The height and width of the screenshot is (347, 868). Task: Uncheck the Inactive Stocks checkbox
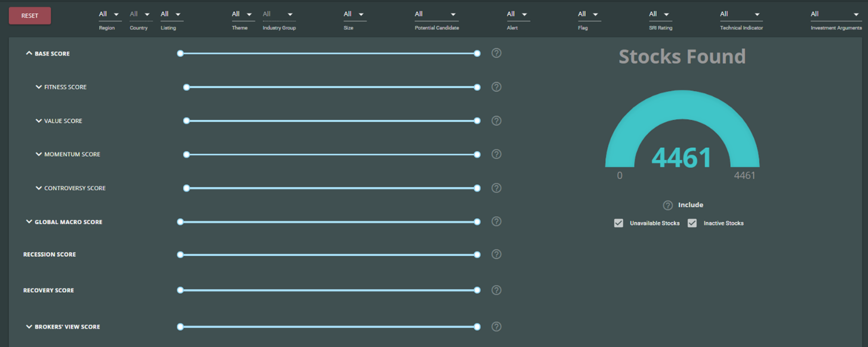(692, 223)
